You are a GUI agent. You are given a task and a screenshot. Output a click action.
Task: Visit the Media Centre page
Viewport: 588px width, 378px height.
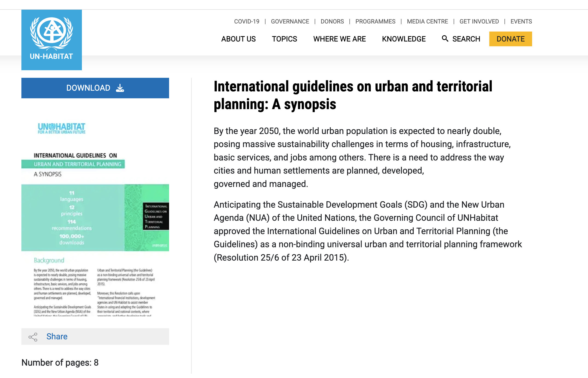pos(427,21)
